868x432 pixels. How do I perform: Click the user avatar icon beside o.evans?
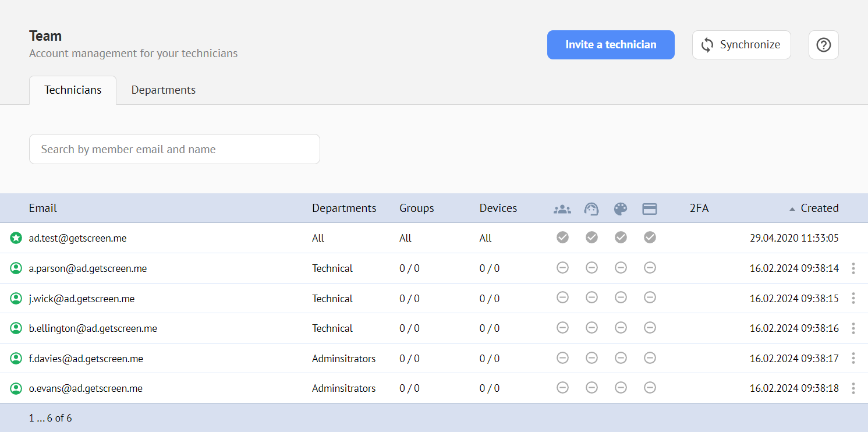click(x=16, y=388)
